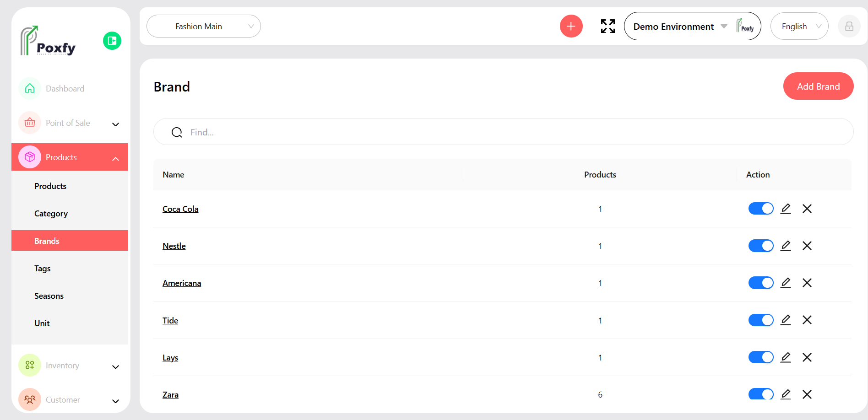
Task: Click the search magnifier icon
Action: [x=177, y=132]
